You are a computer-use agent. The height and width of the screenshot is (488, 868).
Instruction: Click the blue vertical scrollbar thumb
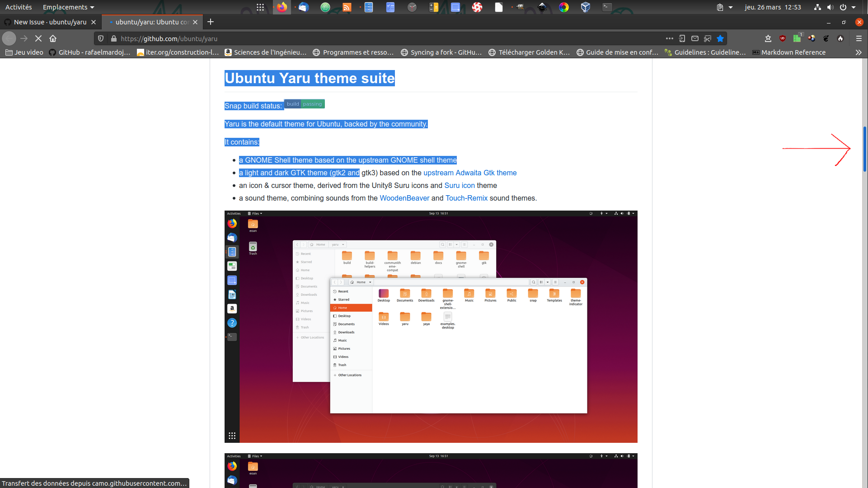pyautogui.click(x=864, y=149)
